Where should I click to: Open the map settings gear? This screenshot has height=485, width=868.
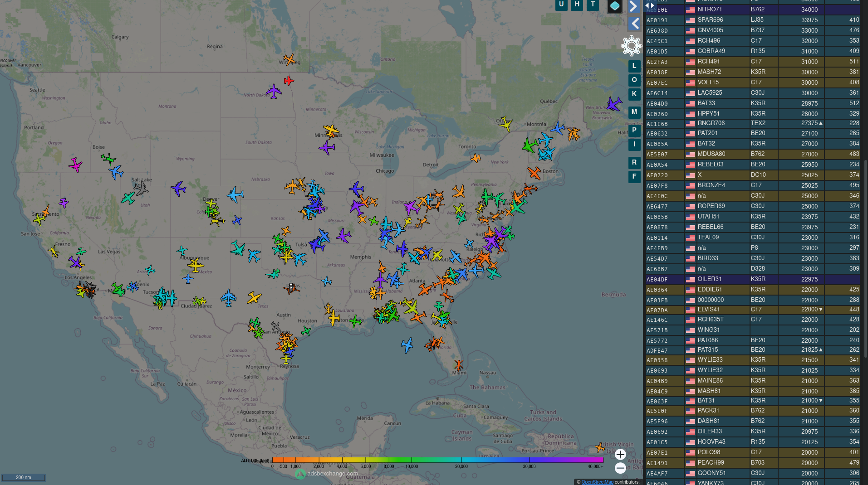[631, 46]
